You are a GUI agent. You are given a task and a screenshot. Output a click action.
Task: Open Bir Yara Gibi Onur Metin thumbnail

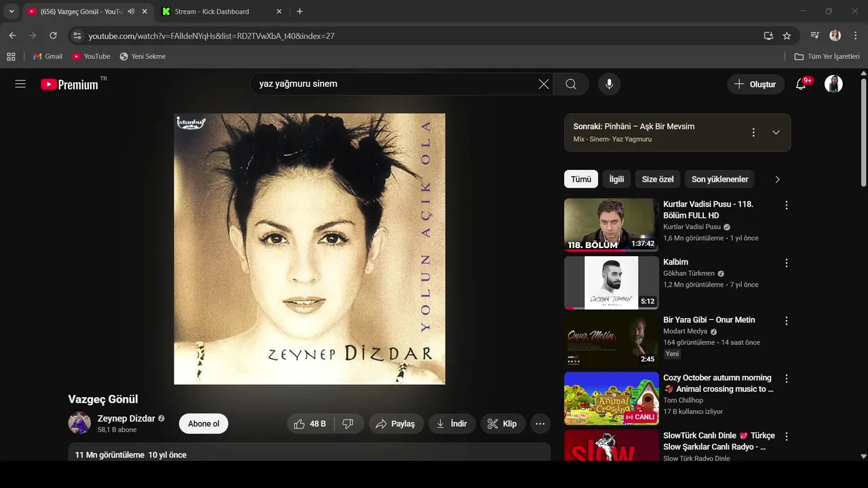[x=611, y=340]
